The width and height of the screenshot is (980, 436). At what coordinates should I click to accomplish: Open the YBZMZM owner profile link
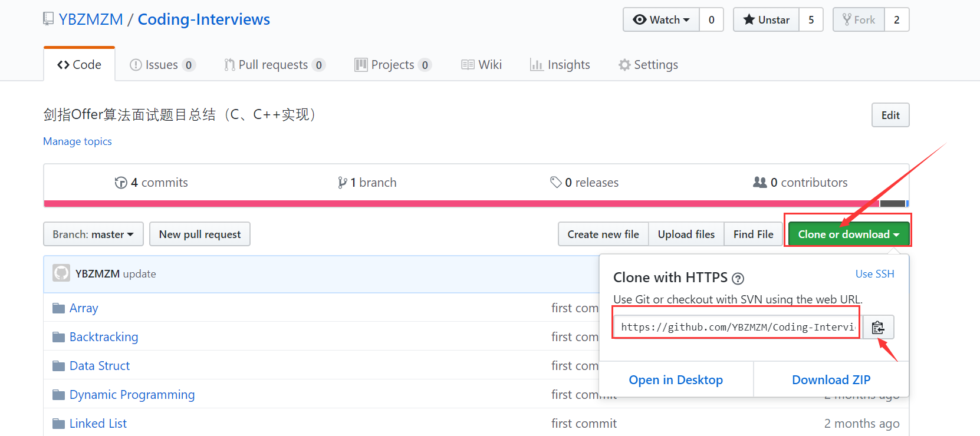point(91,19)
